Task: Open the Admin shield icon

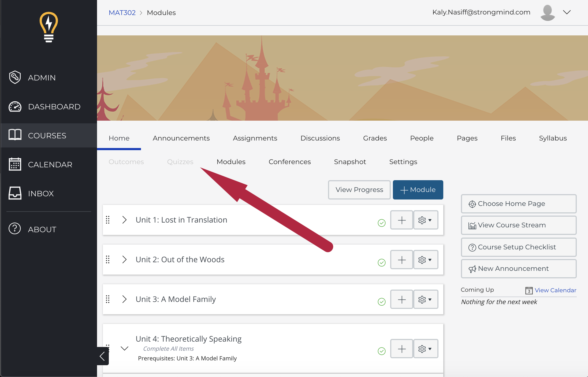Action: pos(15,77)
